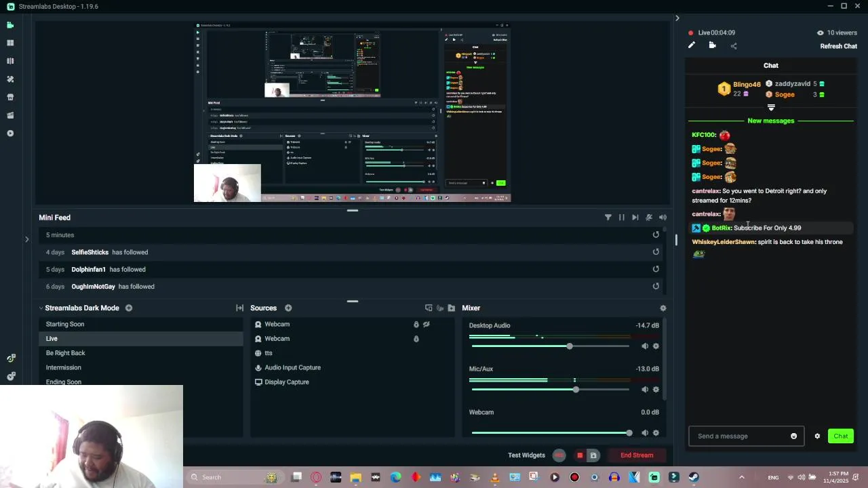This screenshot has height=488, width=868.
Task: Toggle lock on first Webcam source
Action: tap(416, 324)
